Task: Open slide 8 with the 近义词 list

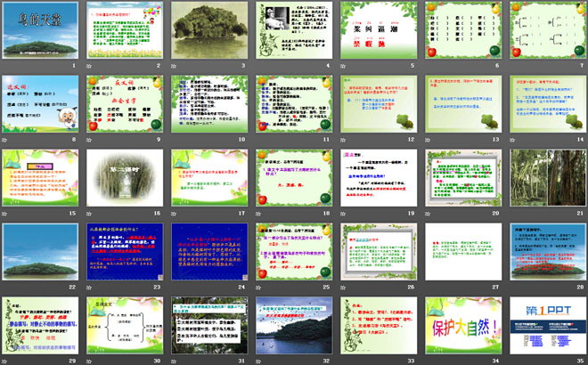Action: [x=40, y=105]
